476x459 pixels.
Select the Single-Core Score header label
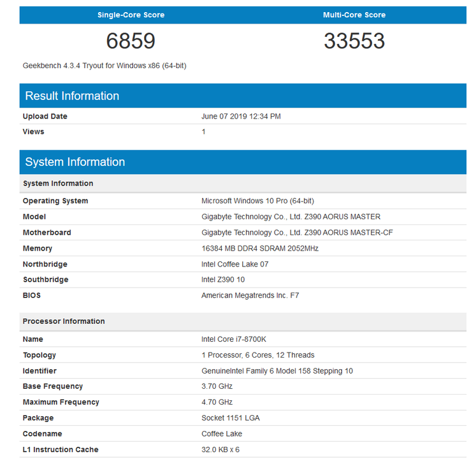click(x=131, y=15)
